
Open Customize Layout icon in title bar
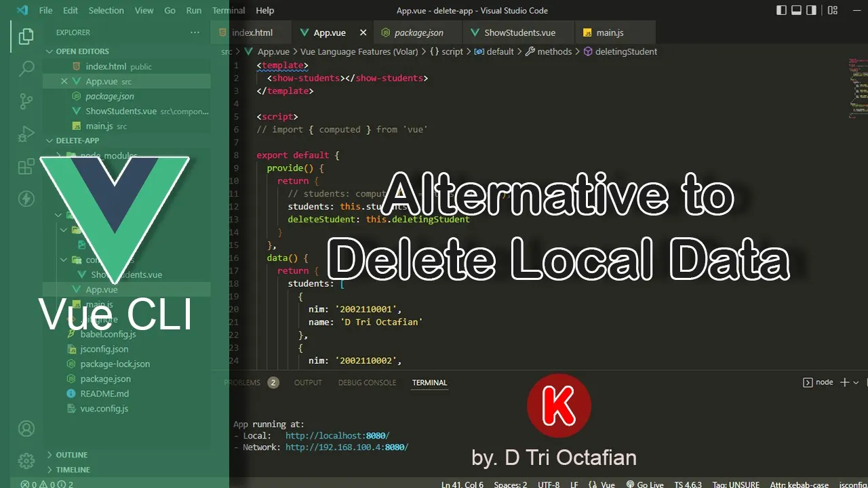point(833,10)
